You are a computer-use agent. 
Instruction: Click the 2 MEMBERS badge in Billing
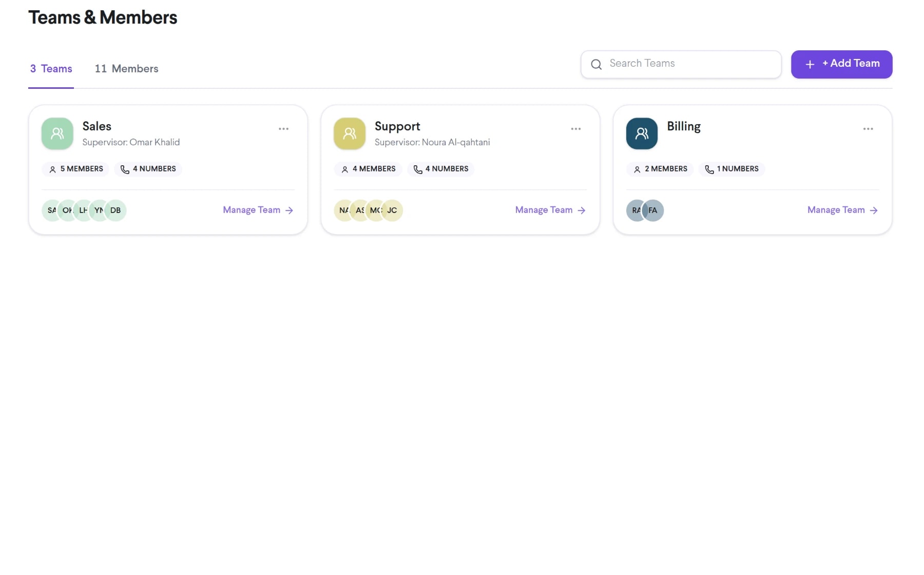[660, 169]
